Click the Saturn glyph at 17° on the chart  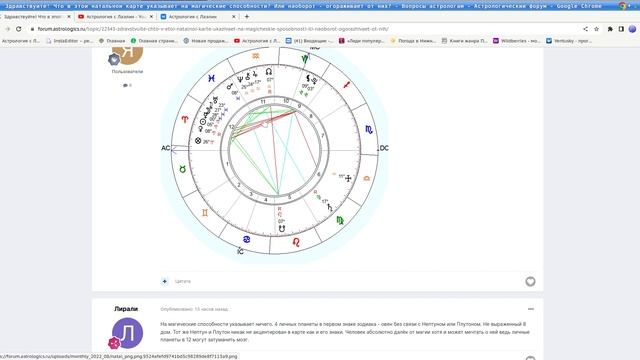tap(330, 207)
